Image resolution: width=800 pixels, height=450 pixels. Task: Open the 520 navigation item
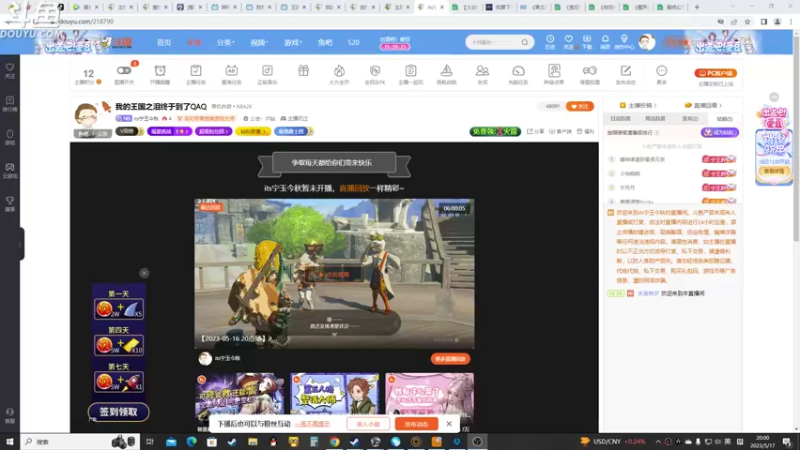(354, 42)
